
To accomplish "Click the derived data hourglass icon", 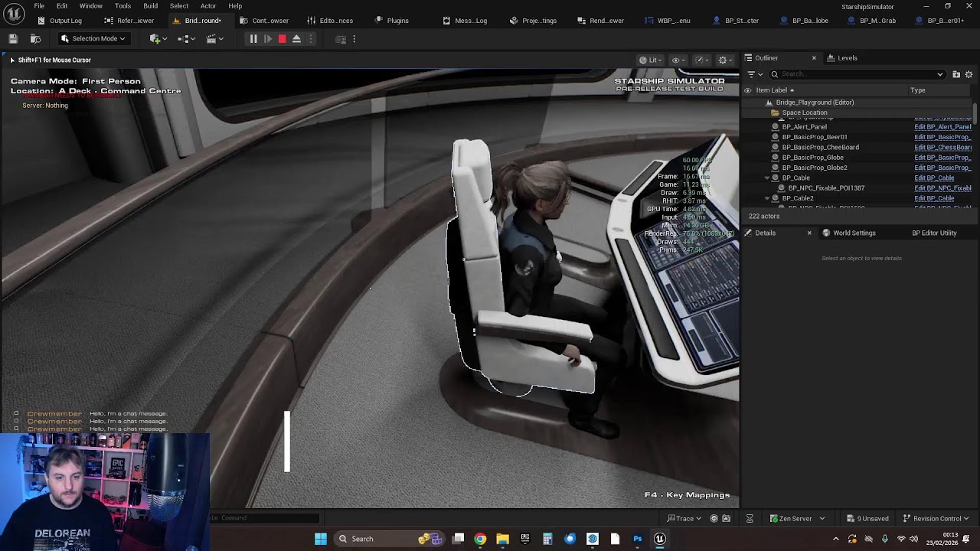I will [x=750, y=519].
